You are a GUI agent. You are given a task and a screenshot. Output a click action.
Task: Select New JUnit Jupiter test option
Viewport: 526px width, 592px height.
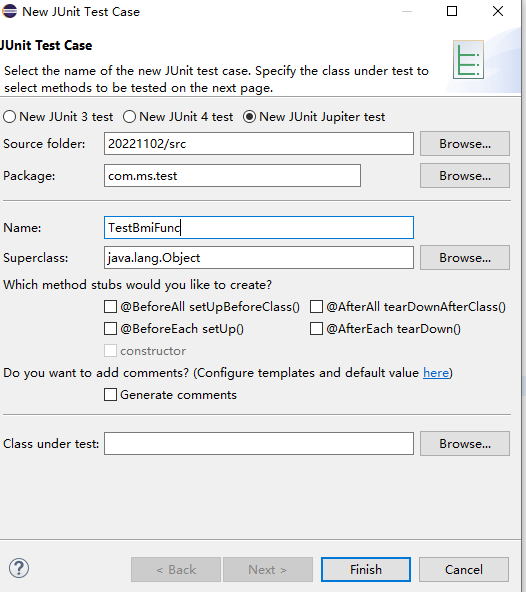click(x=250, y=117)
